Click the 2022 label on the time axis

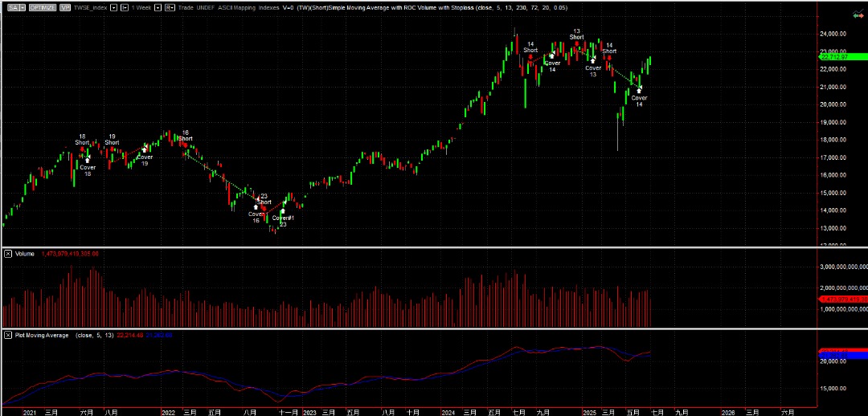[x=168, y=412]
